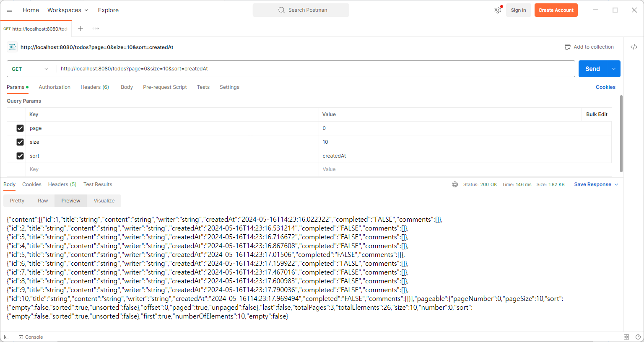This screenshot has width=644, height=342.
Task: Open the response Cookies tab
Action: [32, 184]
